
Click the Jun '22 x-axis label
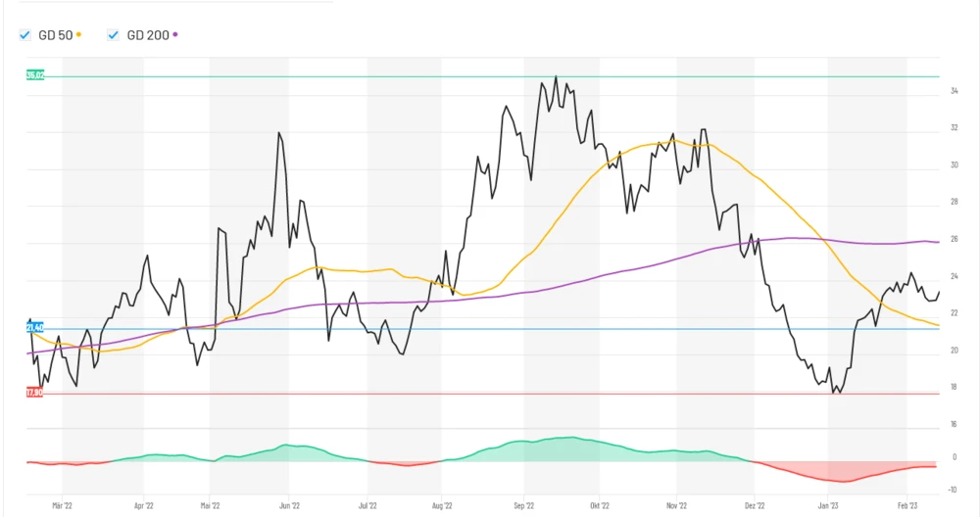click(289, 506)
